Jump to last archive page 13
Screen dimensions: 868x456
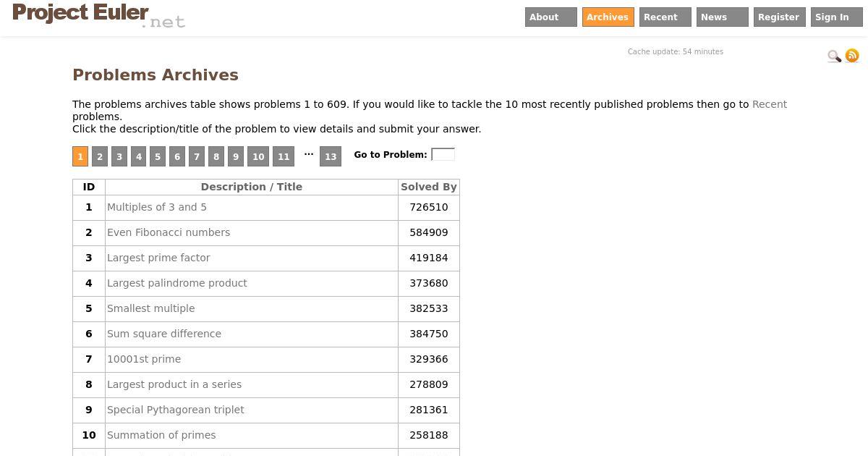331,156
